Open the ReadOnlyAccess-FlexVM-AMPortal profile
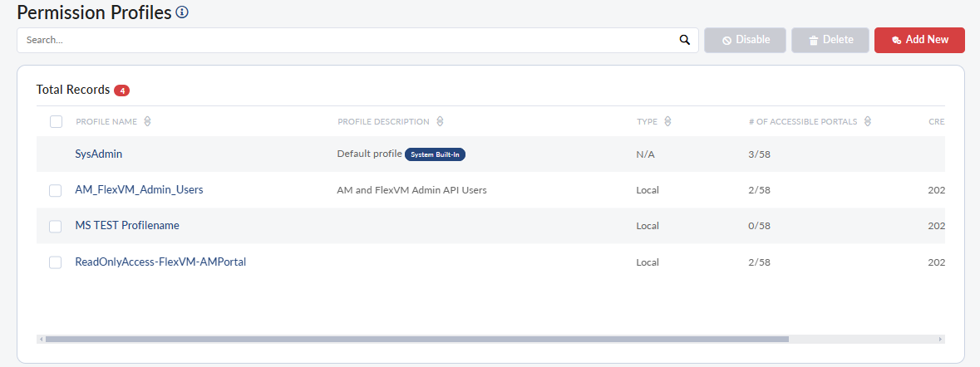The height and width of the screenshot is (367, 980). tap(160, 262)
